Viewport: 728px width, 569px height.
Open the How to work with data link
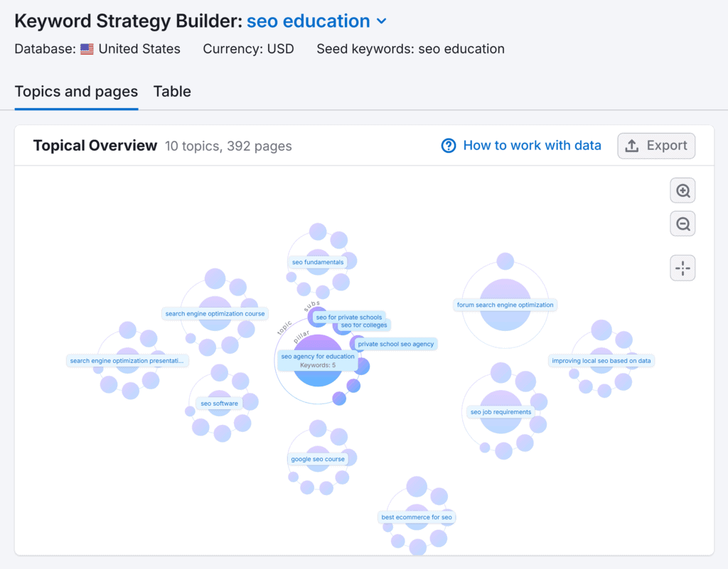coord(532,145)
